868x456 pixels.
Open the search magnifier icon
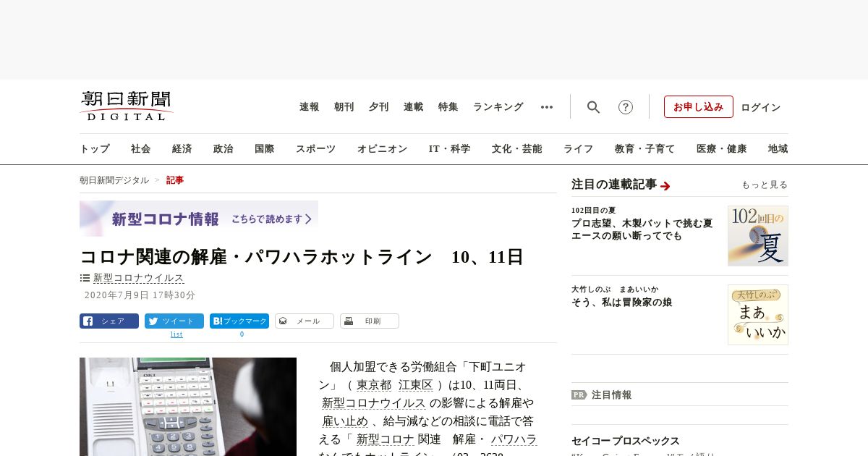point(593,107)
